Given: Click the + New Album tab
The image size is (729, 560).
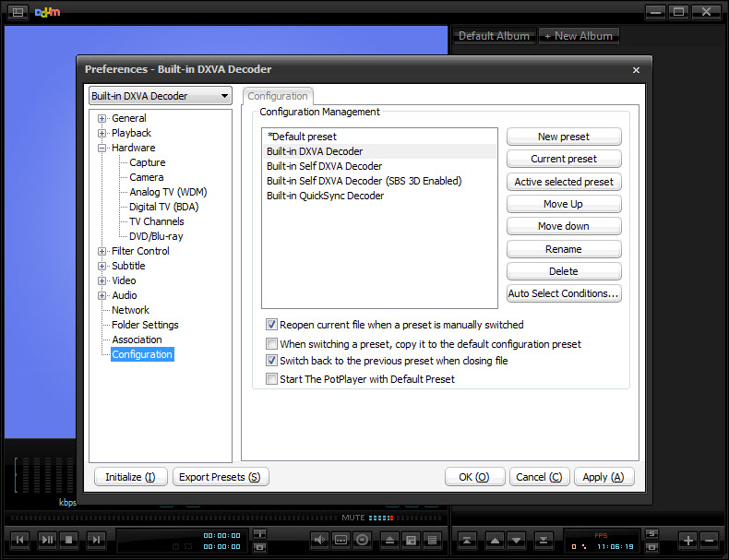Looking at the screenshot, I should click(579, 36).
